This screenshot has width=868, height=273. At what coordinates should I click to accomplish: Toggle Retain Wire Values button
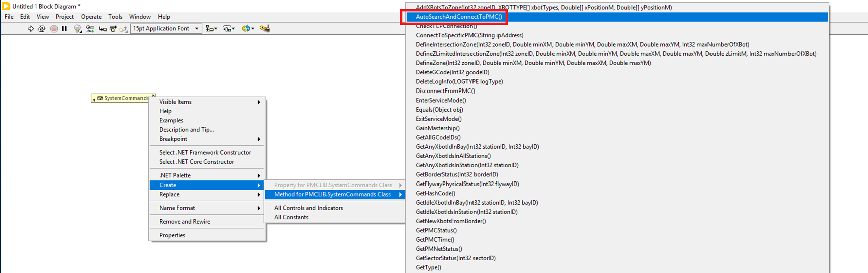point(90,29)
